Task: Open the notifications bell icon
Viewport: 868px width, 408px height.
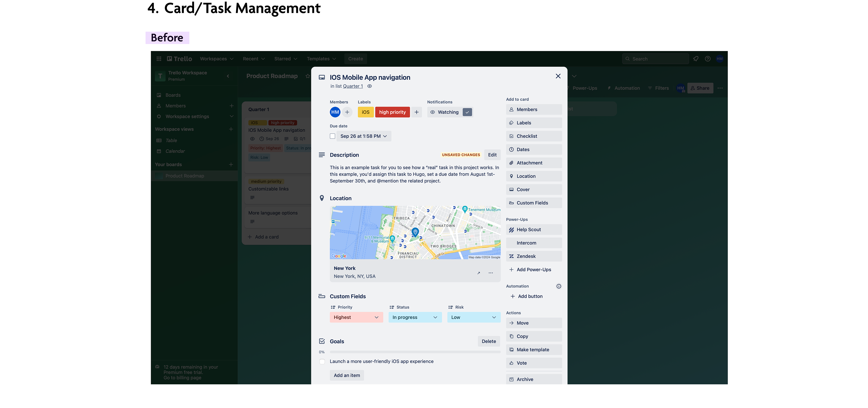Action: 696,59
